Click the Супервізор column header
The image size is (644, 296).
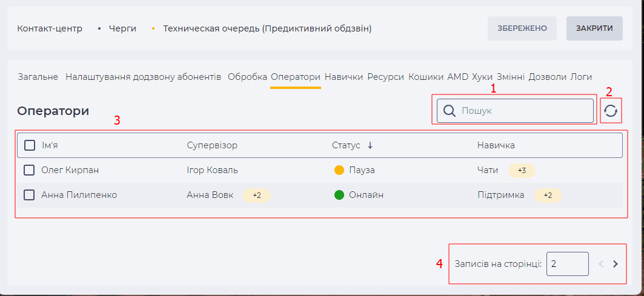click(212, 145)
